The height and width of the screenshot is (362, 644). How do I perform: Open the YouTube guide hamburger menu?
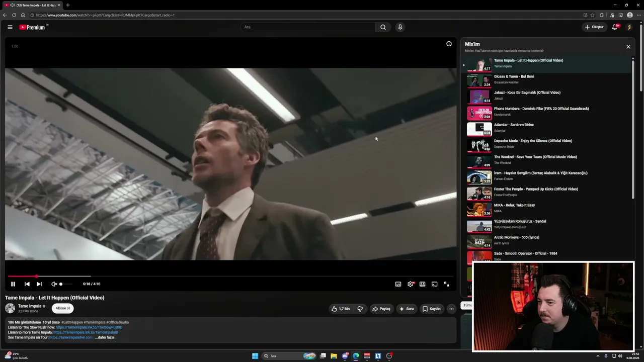(x=10, y=27)
